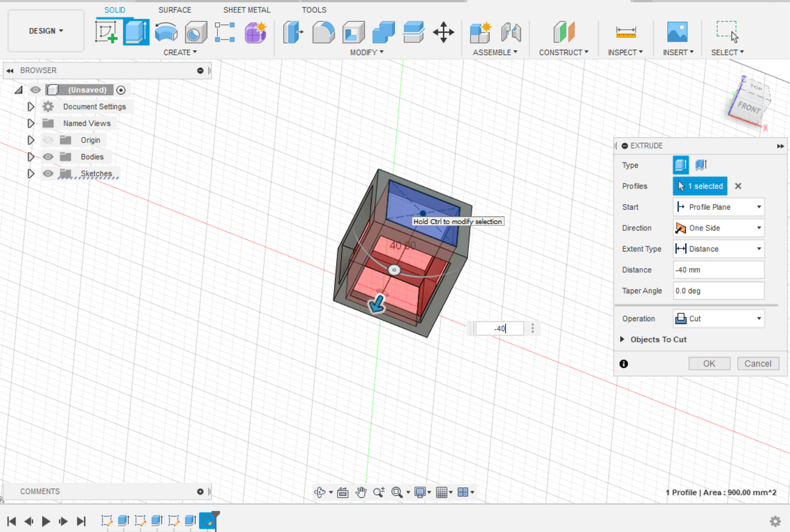Open the Extent Type Distance dropdown
Viewport: 790px width, 532px height.
tap(718, 249)
